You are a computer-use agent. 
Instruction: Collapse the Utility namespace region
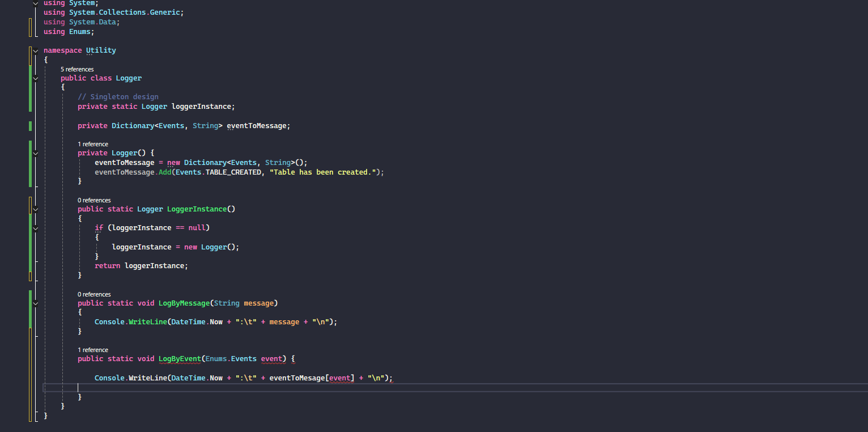pos(35,50)
